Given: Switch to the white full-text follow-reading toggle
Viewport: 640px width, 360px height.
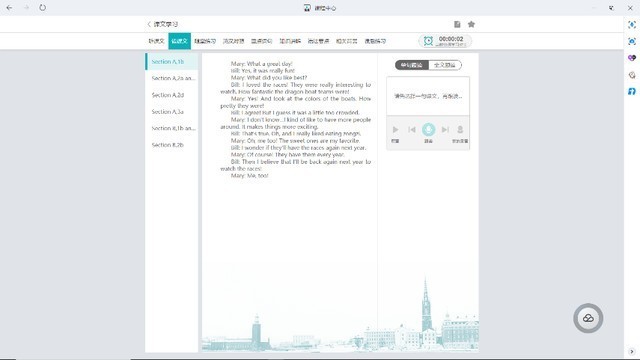Looking at the screenshot, I should [445, 65].
